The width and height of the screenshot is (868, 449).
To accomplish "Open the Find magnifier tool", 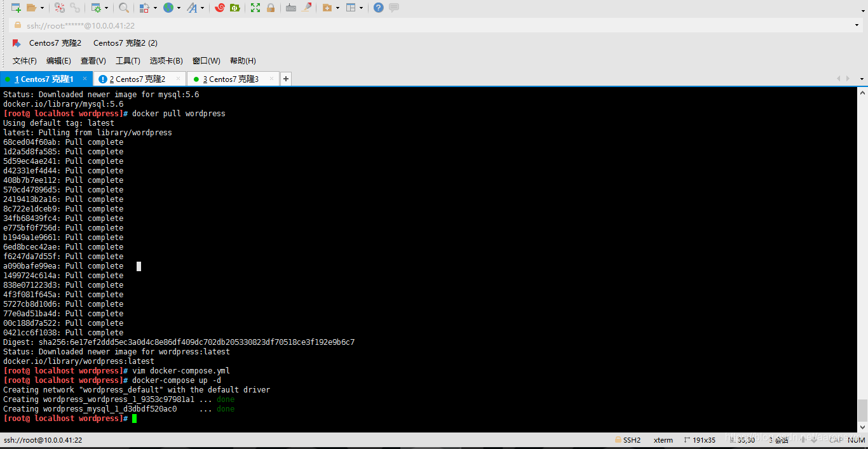I will click(x=124, y=8).
